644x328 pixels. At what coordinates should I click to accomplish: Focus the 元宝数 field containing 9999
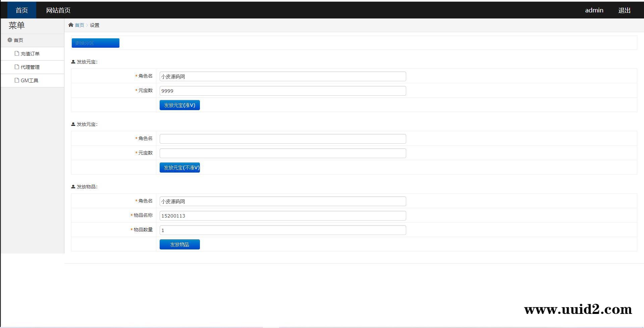pos(282,91)
